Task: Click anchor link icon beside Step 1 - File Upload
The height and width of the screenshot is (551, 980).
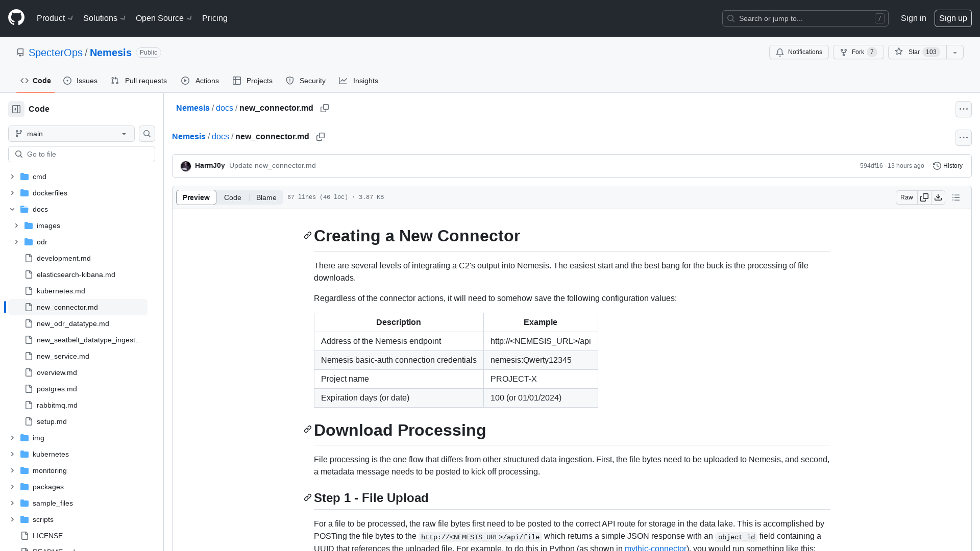Action: (308, 497)
